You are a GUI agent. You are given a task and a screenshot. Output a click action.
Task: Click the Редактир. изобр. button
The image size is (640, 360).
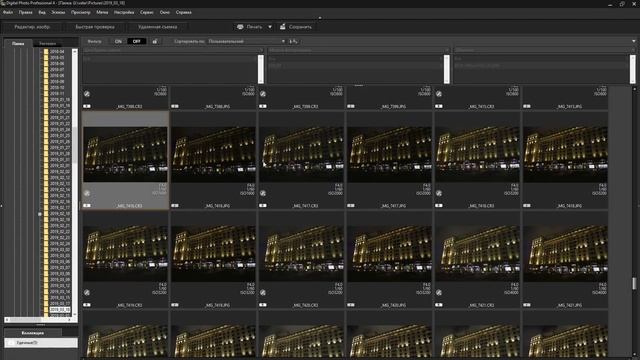pos(32,27)
